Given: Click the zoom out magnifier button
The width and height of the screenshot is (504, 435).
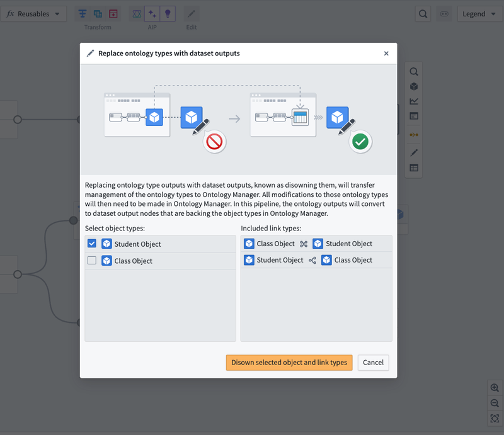Looking at the screenshot, I should tap(495, 404).
